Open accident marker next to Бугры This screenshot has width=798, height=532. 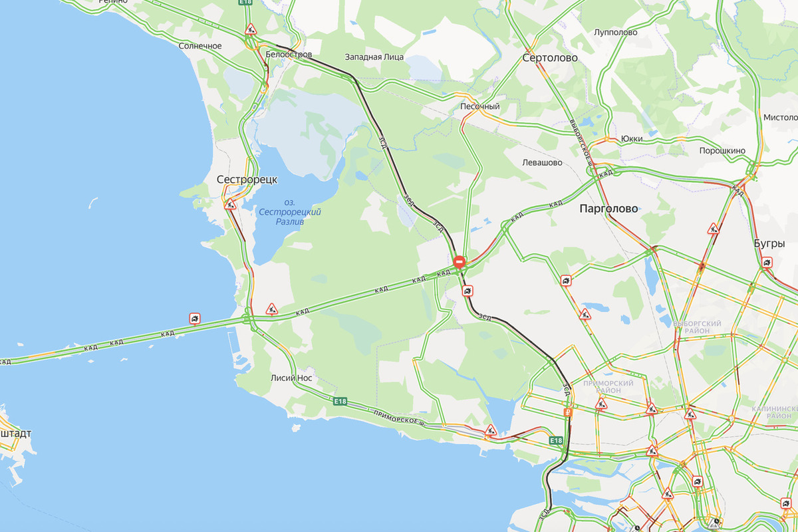[x=767, y=263]
